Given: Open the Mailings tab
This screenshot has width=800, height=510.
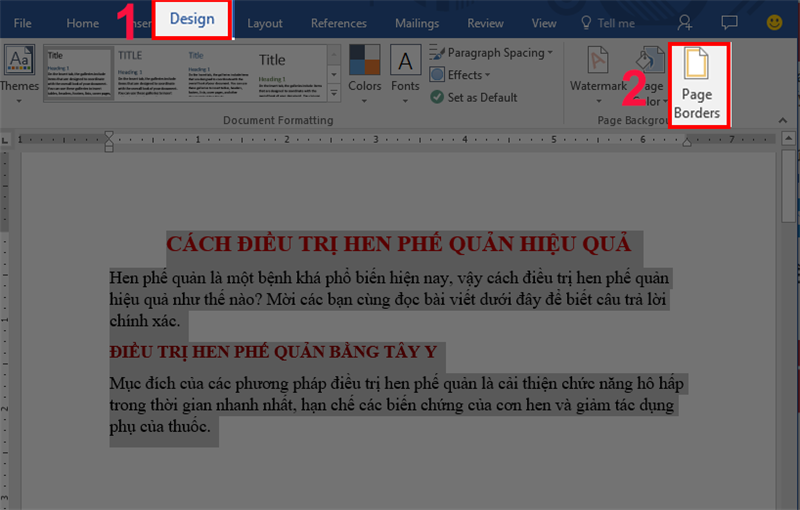Looking at the screenshot, I should [x=417, y=23].
